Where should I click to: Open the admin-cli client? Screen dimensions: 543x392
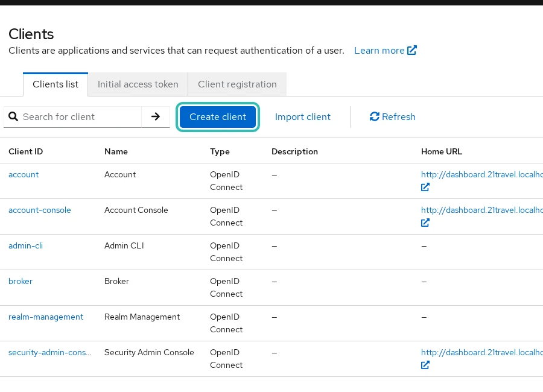(25, 246)
